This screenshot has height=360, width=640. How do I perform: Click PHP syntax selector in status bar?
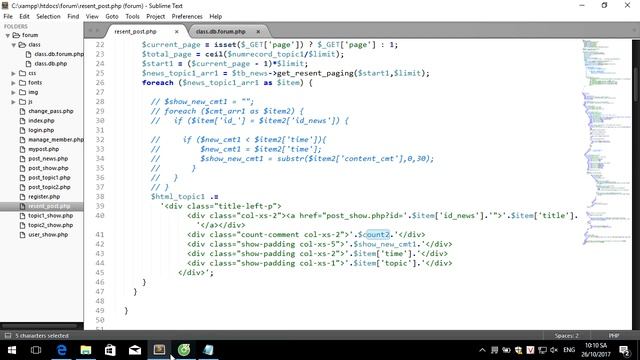click(x=614, y=336)
